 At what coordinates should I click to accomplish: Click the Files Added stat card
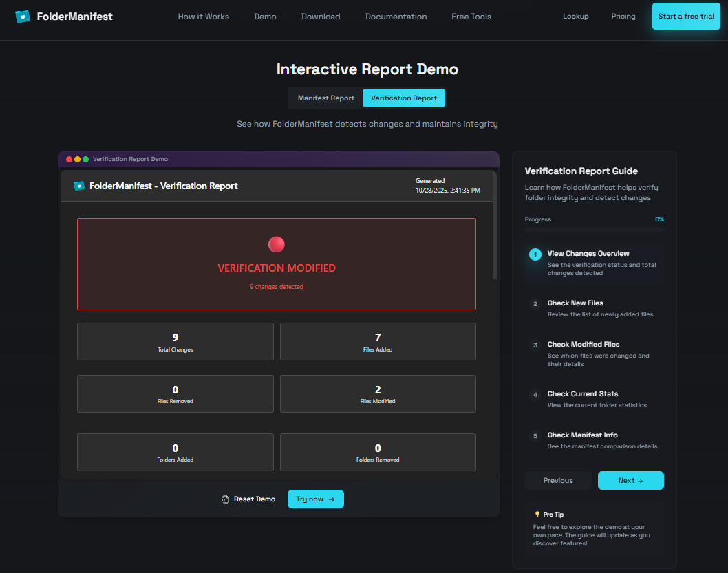pos(378,341)
